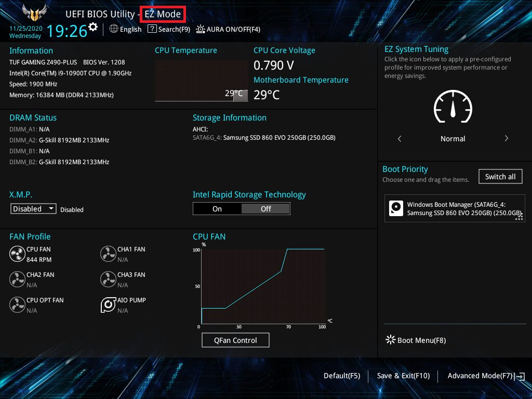Turn off Intel Rapid Storage Technology
The image size is (532, 399).
[x=265, y=208]
